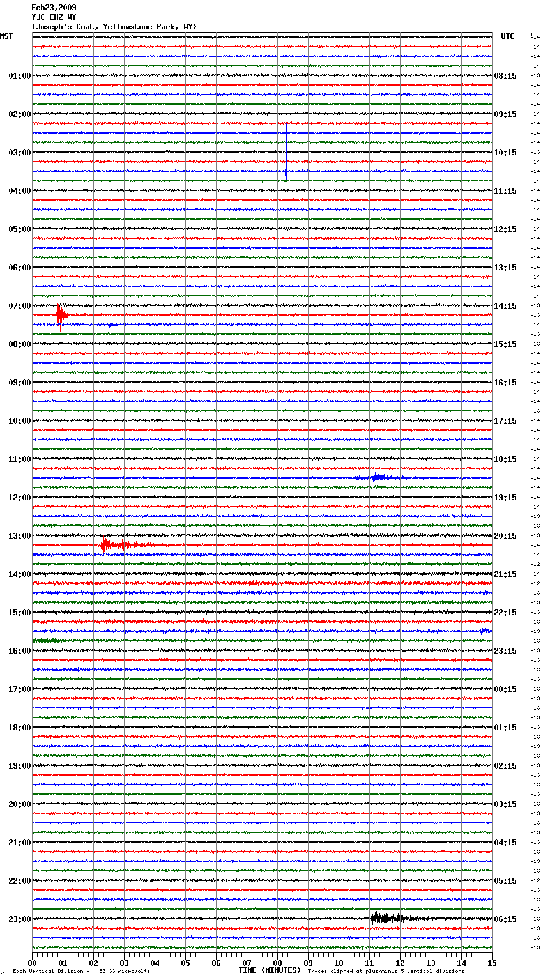Click minute 08 on the bottom axis

coord(277,963)
